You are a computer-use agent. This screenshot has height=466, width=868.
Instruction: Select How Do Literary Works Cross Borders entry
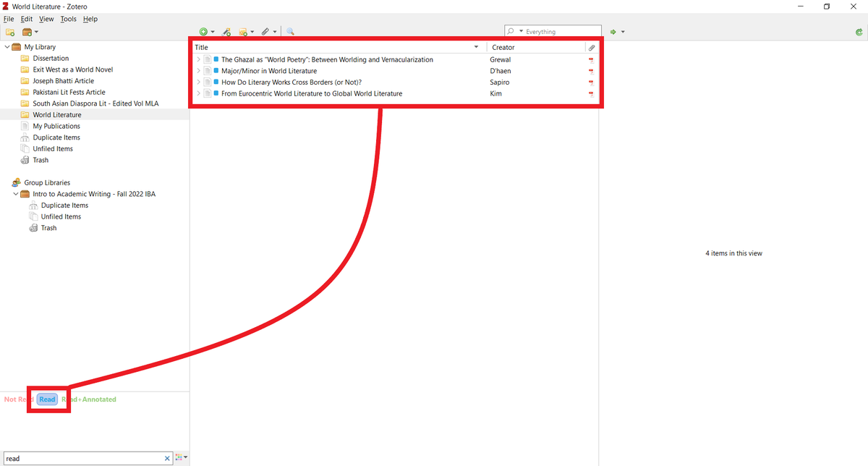coord(292,82)
